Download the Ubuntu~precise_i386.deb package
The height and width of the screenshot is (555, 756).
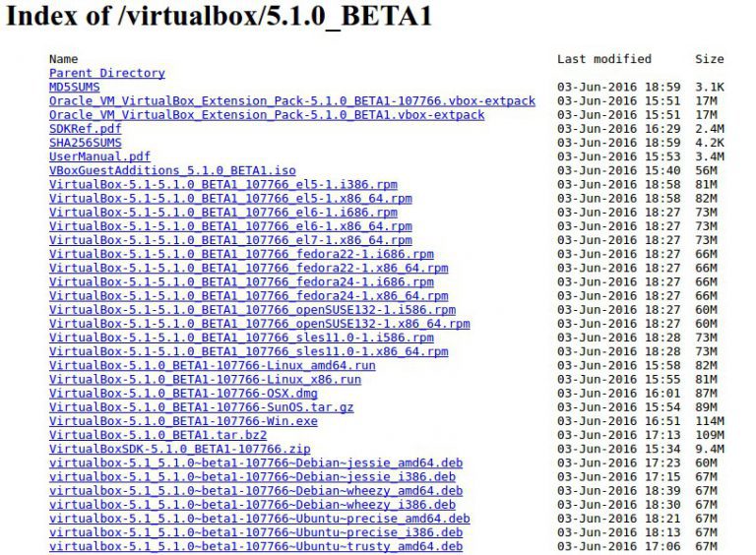point(256,533)
